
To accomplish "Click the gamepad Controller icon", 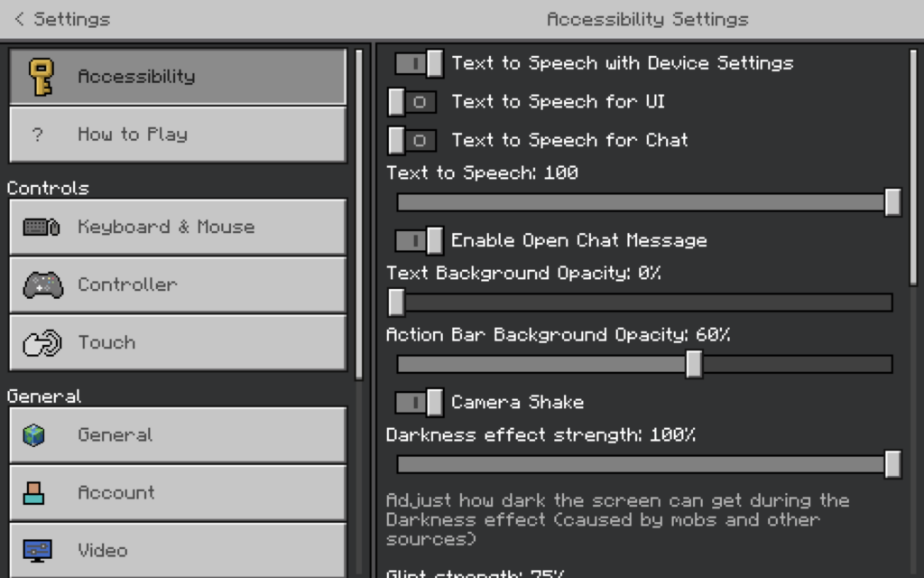I will click(42, 285).
